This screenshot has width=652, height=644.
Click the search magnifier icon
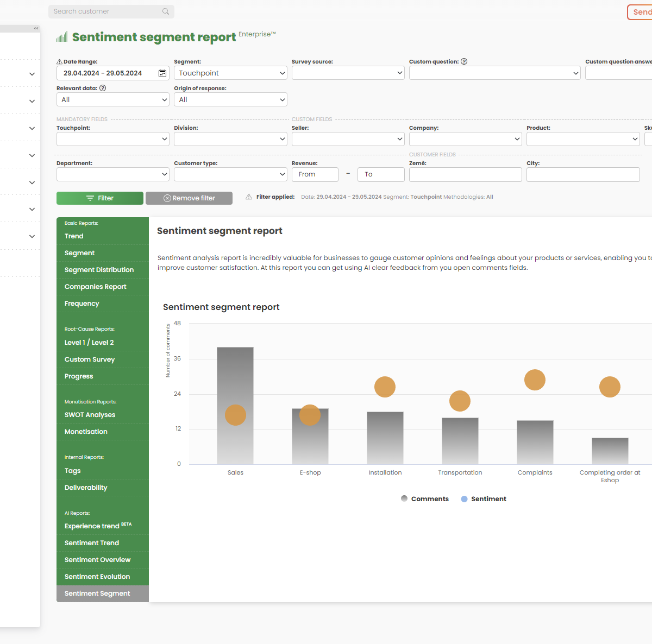(165, 11)
